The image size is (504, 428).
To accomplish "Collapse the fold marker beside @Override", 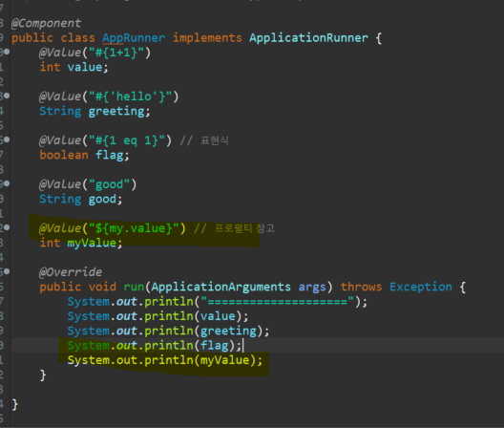I will point(7,271).
